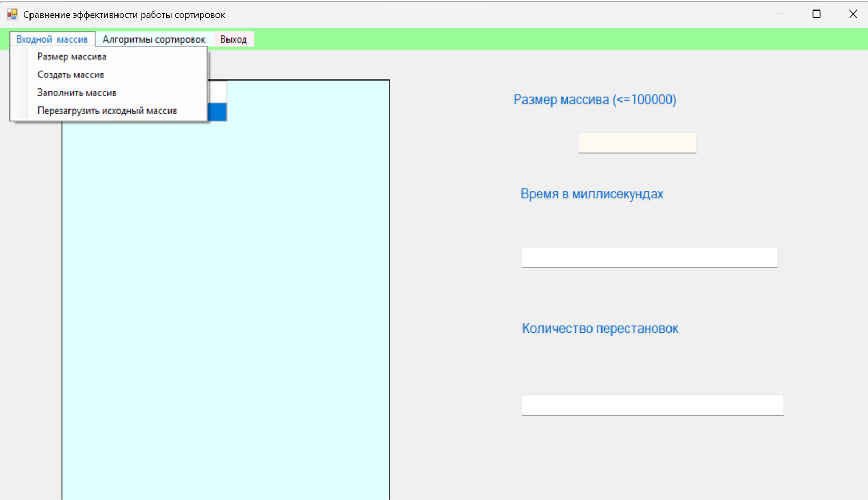The height and width of the screenshot is (500, 868).
Task: Choose Создать массив menu entry
Action: tap(71, 75)
